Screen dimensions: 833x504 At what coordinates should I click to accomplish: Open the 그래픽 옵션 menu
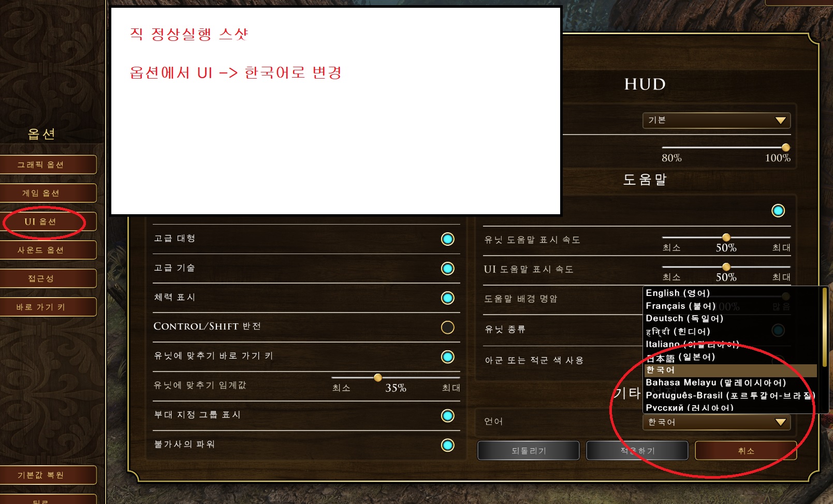(x=48, y=165)
